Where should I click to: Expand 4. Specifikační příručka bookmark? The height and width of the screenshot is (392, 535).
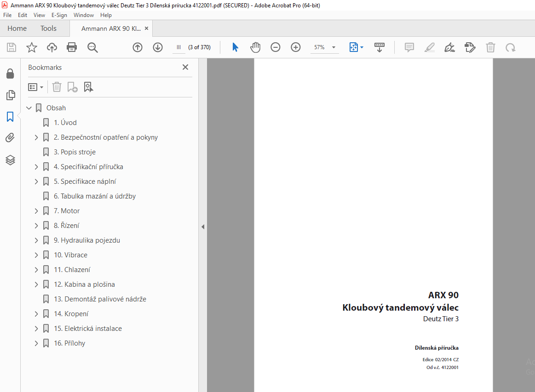tap(36, 167)
